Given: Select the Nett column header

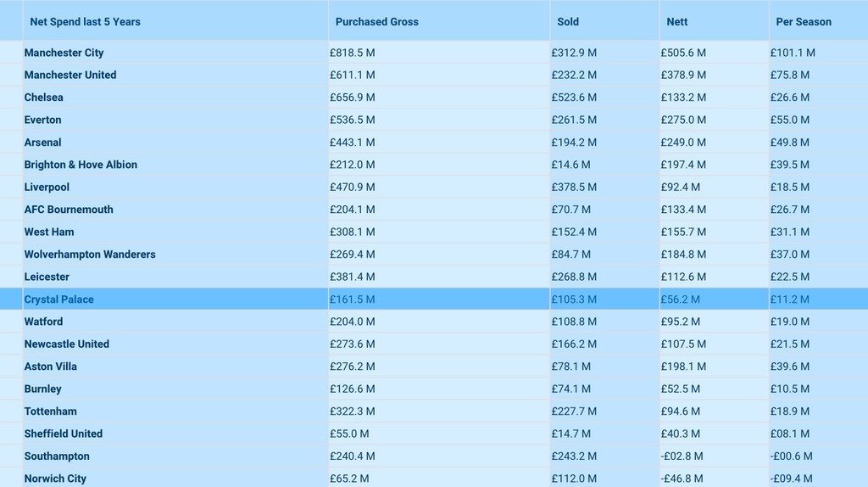Looking at the screenshot, I should pos(677,22).
